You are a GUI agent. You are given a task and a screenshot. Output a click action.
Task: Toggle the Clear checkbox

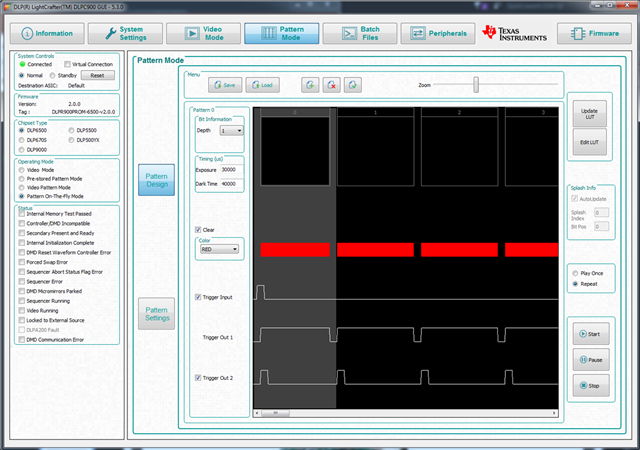click(198, 229)
